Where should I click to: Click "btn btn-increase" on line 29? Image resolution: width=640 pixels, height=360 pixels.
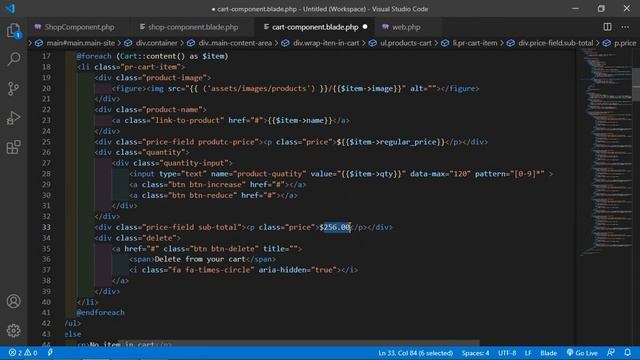[x=207, y=184]
